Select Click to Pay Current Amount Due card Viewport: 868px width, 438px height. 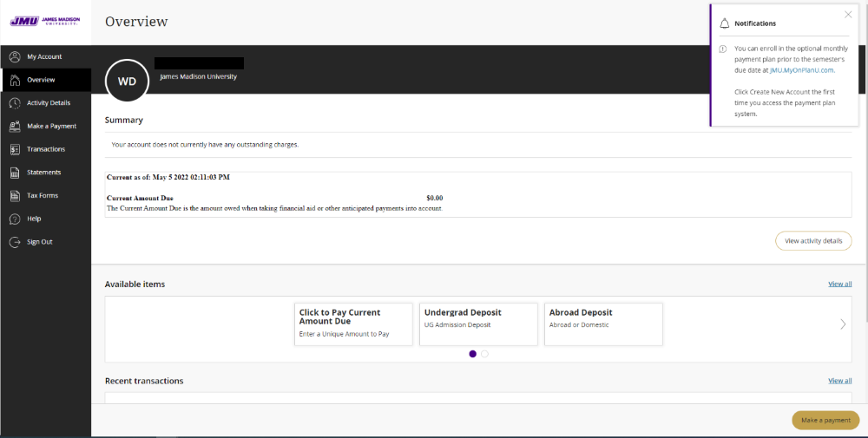[x=353, y=324]
